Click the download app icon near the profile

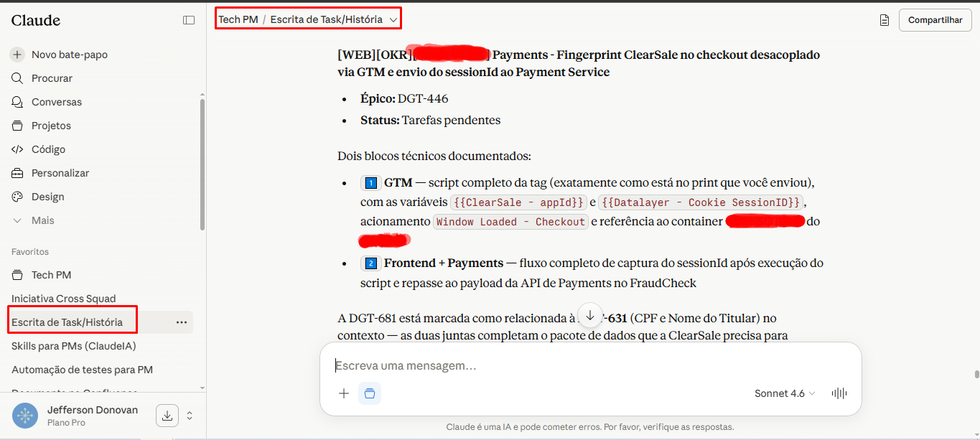click(x=167, y=416)
